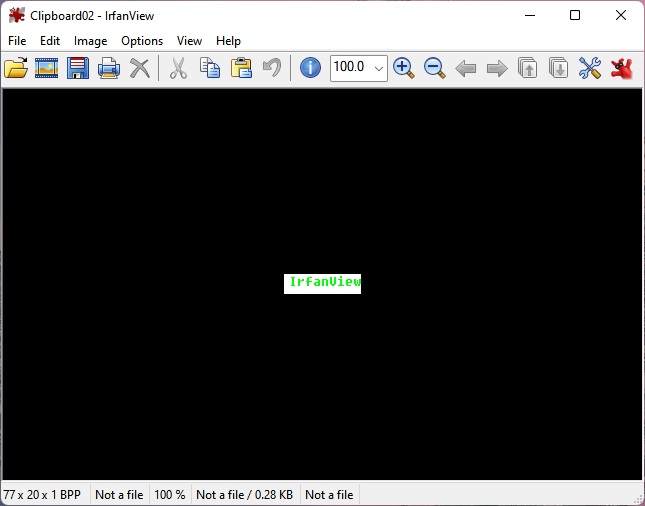The image size is (645, 506).
Task: Click 'Not a file / 0.28 KB' status entry
Action: (x=244, y=494)
